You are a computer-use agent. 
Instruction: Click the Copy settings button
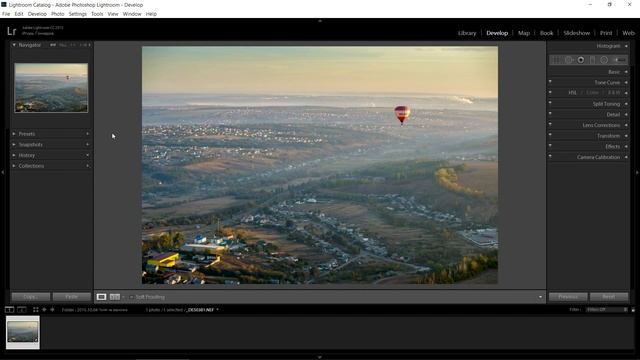(31, 297)
